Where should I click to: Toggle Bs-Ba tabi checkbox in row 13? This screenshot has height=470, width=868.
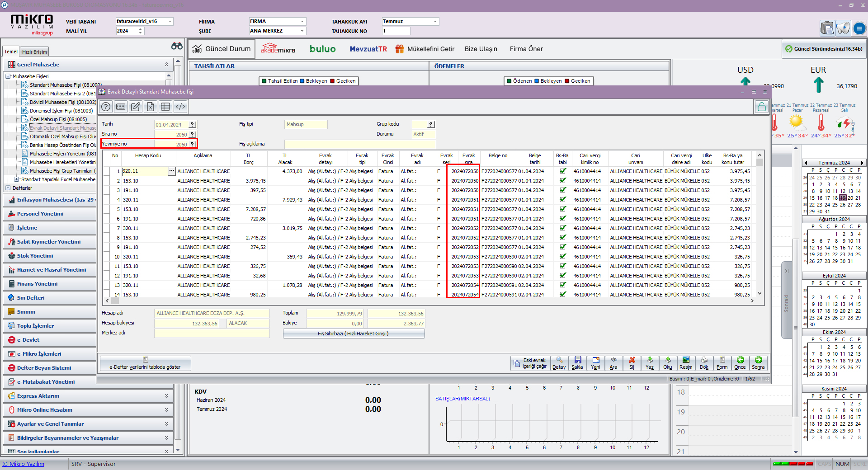pos(562,285)
